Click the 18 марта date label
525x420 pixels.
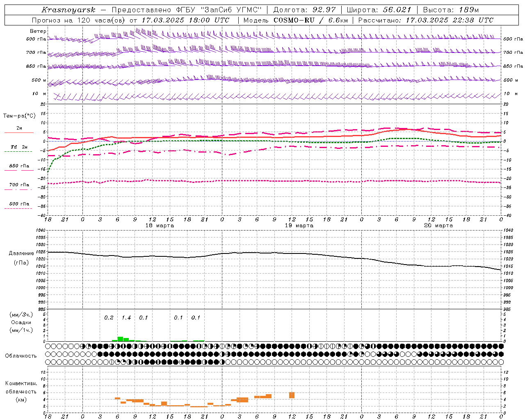(160, 226)
